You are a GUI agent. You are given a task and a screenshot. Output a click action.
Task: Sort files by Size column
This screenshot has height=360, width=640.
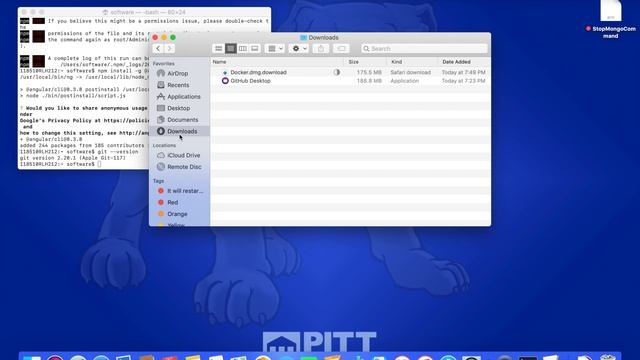click(x=354, y=62)
